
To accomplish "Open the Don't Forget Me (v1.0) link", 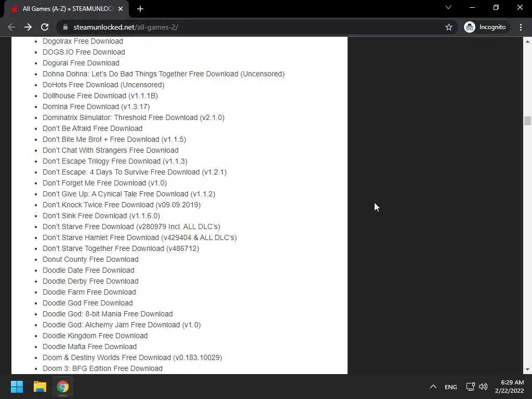I will click(x=104, y=183).
